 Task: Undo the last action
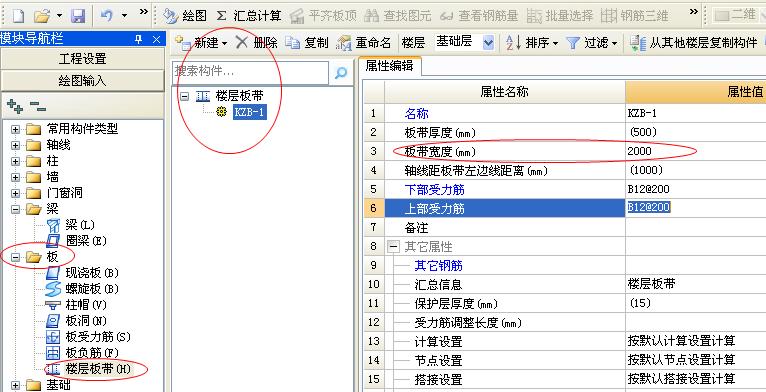tap(107, 16)
